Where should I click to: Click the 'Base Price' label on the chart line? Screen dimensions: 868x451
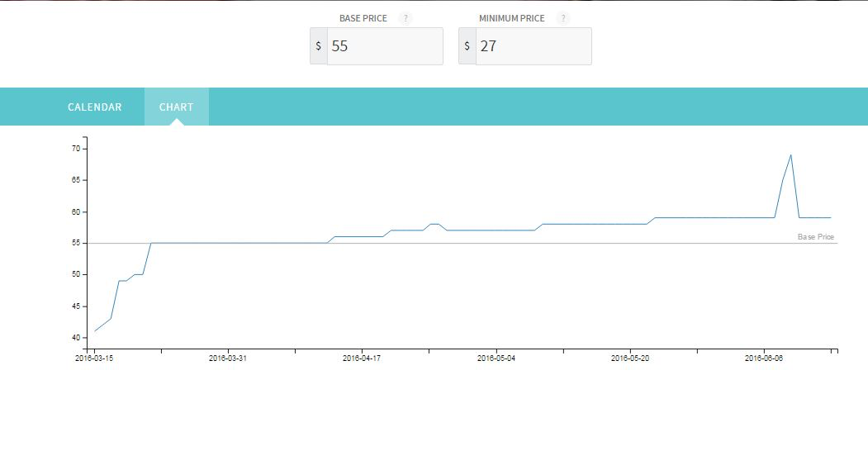coord(815,237)
